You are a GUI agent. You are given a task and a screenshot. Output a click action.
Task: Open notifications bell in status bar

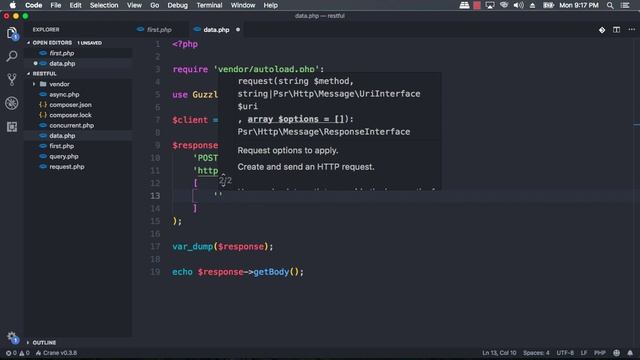click(x=630, y=353)
